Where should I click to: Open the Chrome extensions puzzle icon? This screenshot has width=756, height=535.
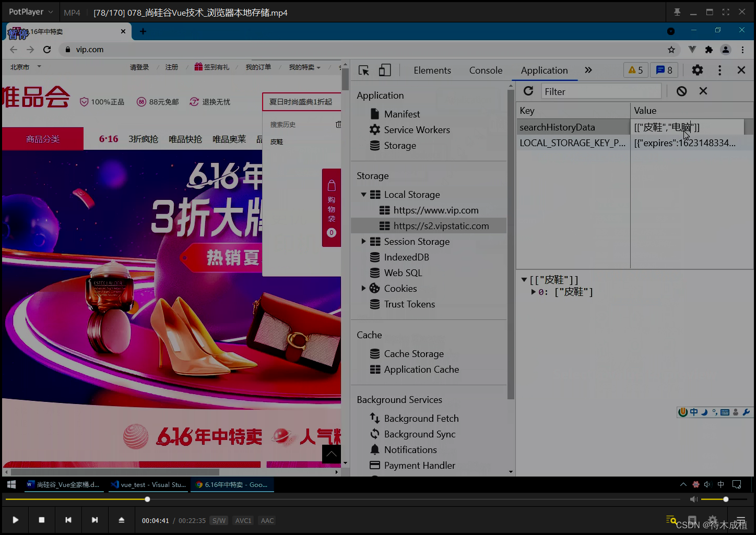(x=708, y=50)
